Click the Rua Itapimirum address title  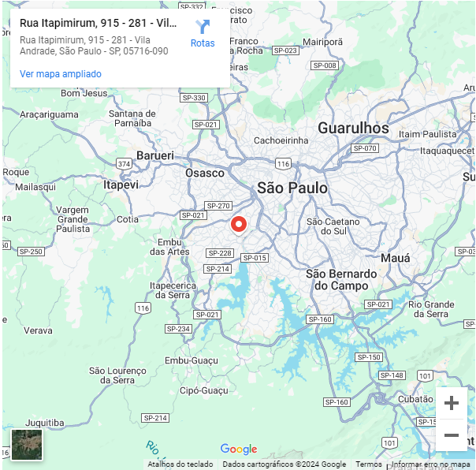99,23
